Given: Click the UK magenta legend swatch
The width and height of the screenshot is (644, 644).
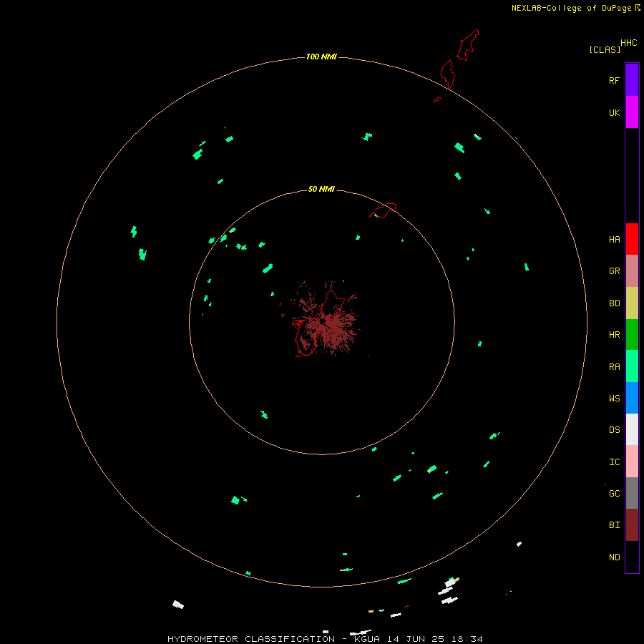Looking at the screenshot, I should click(632, 112).
